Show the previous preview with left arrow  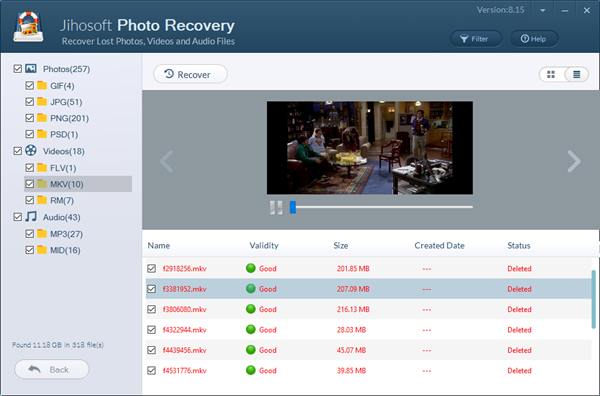(x=166, y=161)
